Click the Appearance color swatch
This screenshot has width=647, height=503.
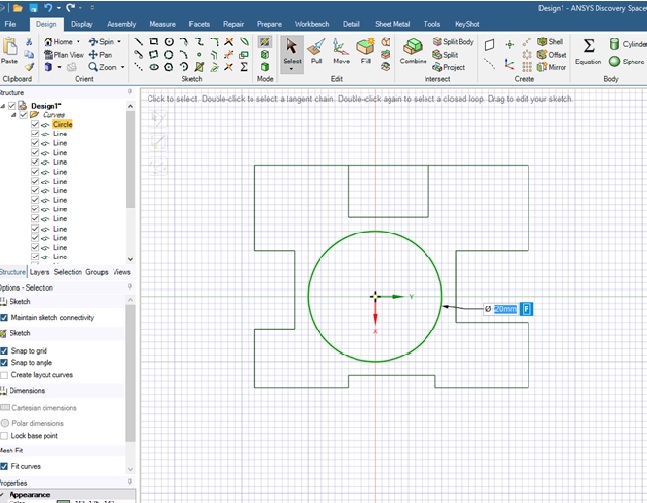click(x=64, y=501)
